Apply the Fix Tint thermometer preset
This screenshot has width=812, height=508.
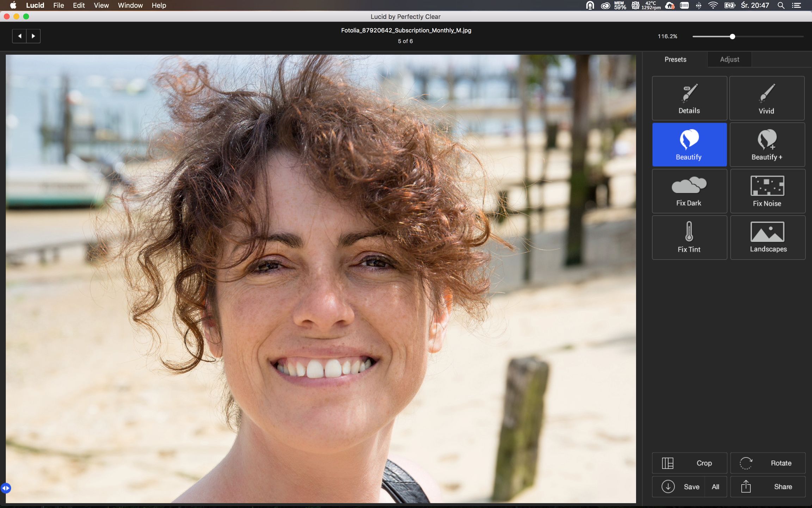click(x=689, y=237)
